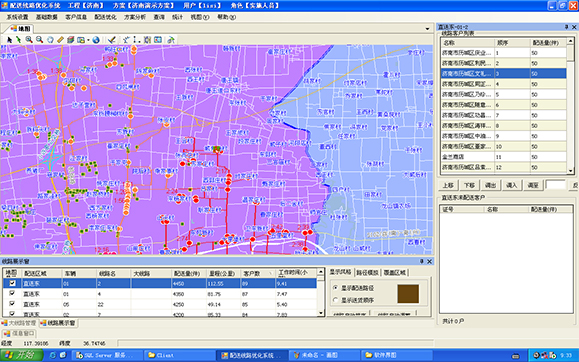
Task: Uncheck the map checkbox for route 4
Action: [x=12, y=293]
